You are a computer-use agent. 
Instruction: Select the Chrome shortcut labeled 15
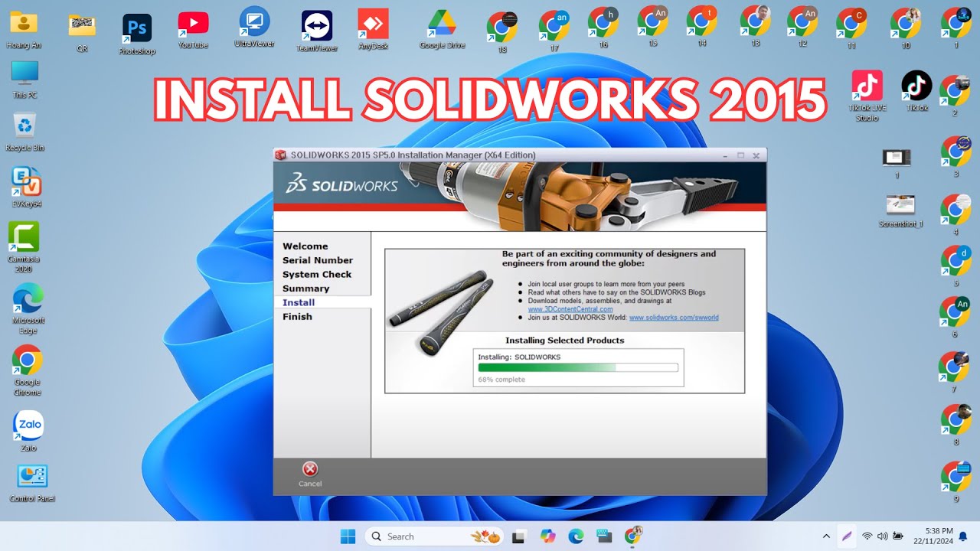pos(653,27)
